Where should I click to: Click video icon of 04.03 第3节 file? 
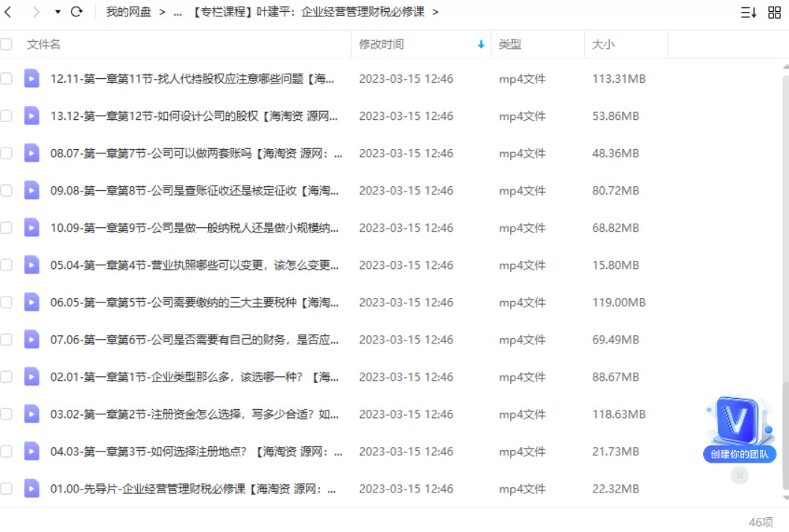tap(32, 451)
